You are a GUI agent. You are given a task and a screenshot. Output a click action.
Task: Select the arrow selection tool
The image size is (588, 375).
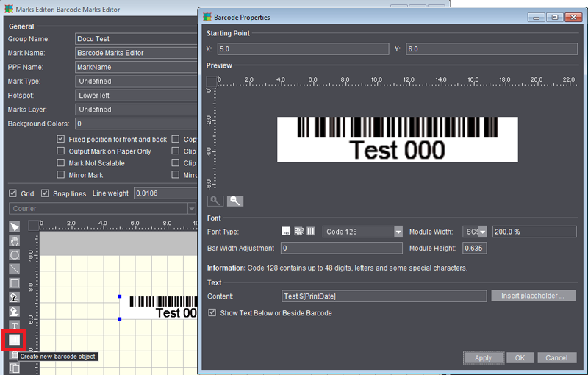tap(14, 226)
